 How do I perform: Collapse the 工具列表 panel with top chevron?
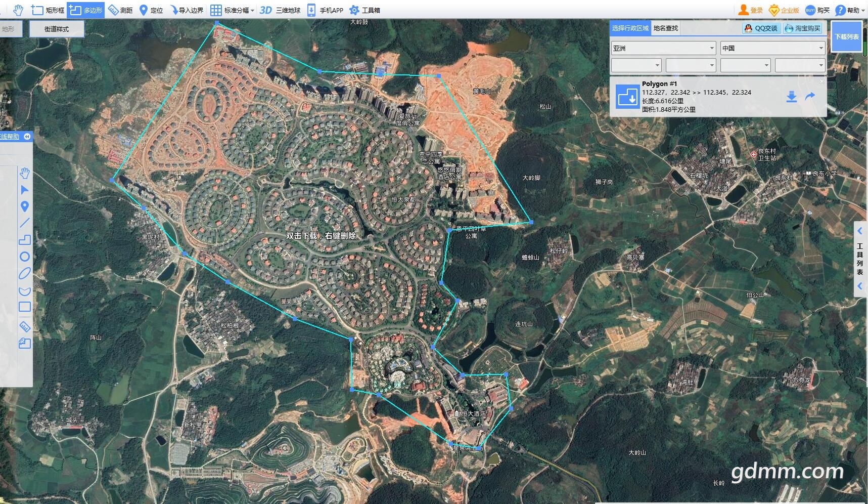(860, 231)
